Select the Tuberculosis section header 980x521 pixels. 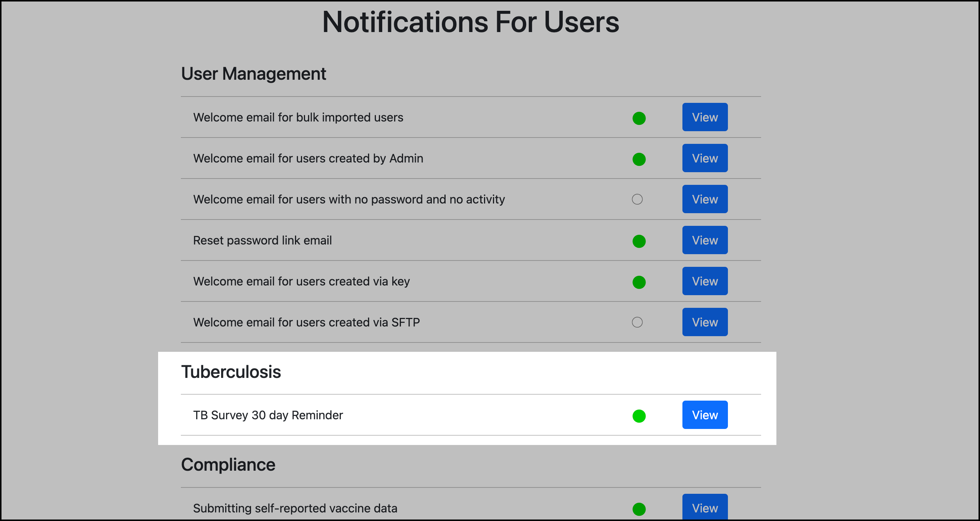point(231,372)
